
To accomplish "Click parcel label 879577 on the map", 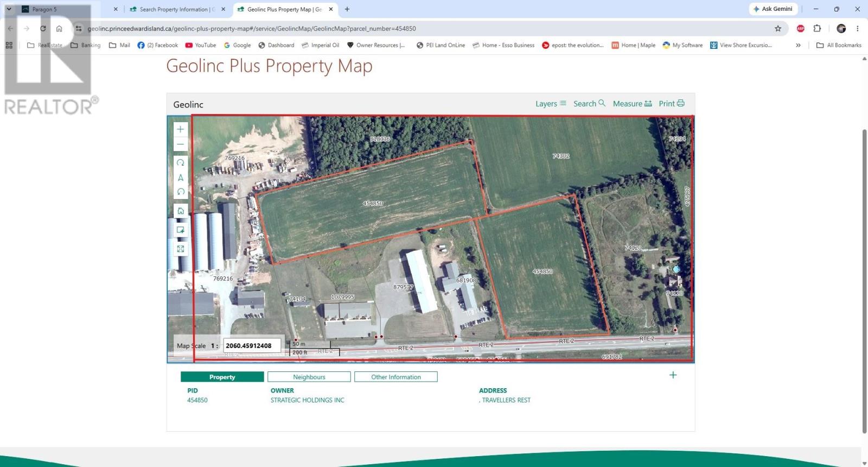I will click(403, 287).
